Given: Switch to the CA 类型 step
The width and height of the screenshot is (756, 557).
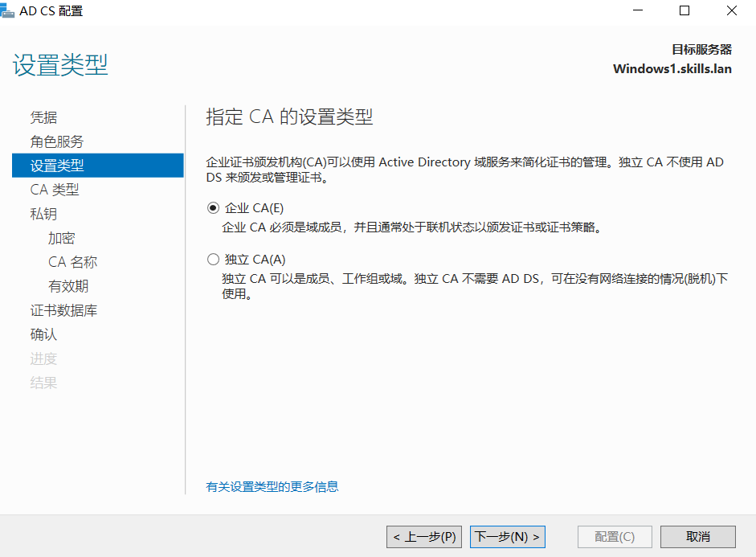Looking at the screenshot, I should coord(55,190).
